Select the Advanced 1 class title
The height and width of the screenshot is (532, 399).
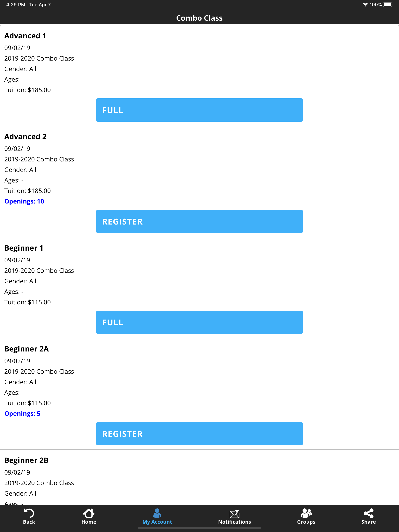pyautogui.click(x=25, y=36)
